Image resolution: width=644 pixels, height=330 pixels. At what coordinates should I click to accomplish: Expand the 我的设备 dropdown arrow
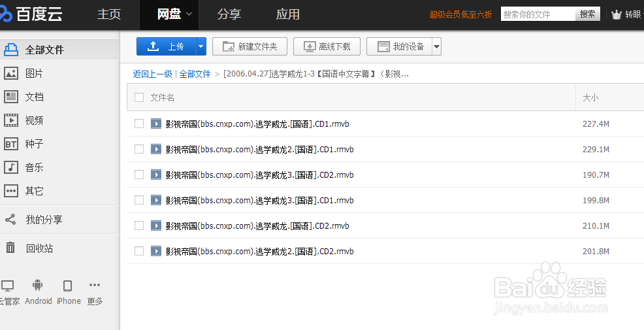(x=436, y=46)
